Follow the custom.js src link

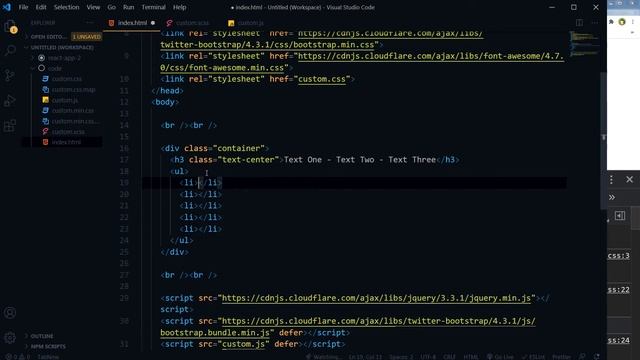[243, 344]
